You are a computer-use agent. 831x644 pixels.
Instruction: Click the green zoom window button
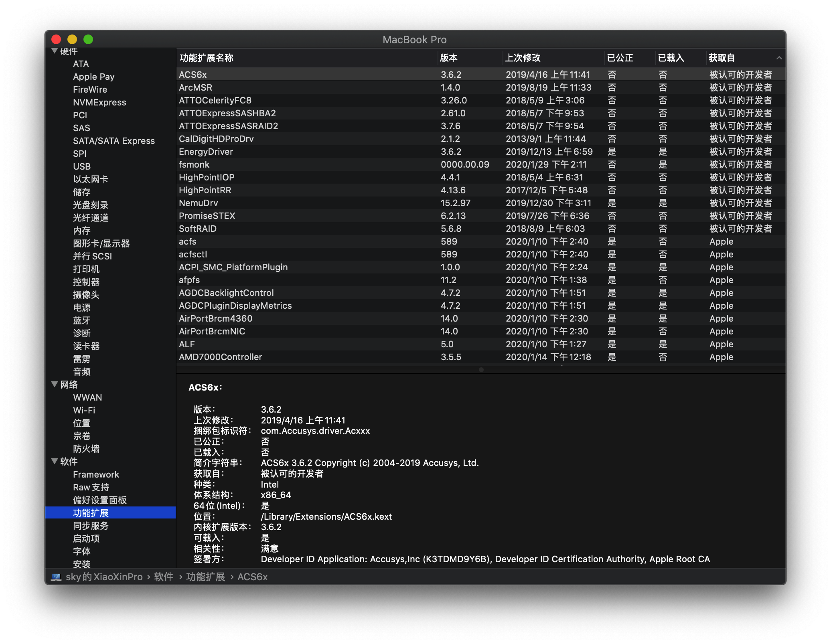88,39
